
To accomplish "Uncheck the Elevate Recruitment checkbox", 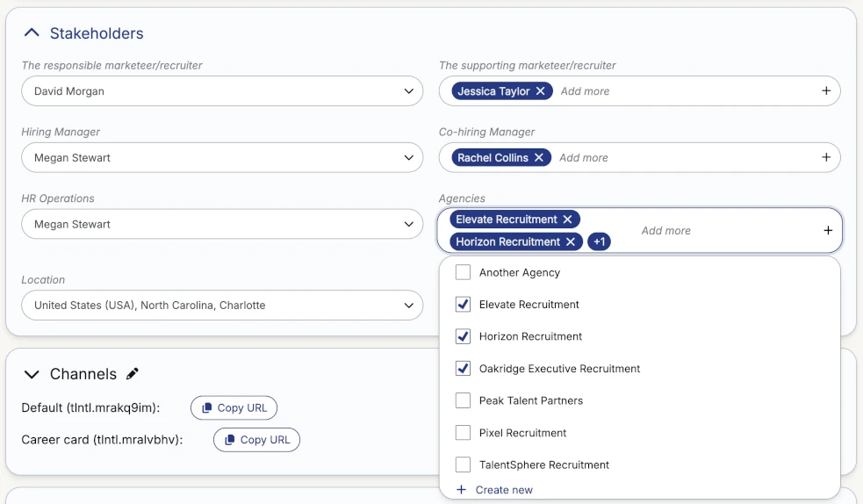I will (463, 305).
